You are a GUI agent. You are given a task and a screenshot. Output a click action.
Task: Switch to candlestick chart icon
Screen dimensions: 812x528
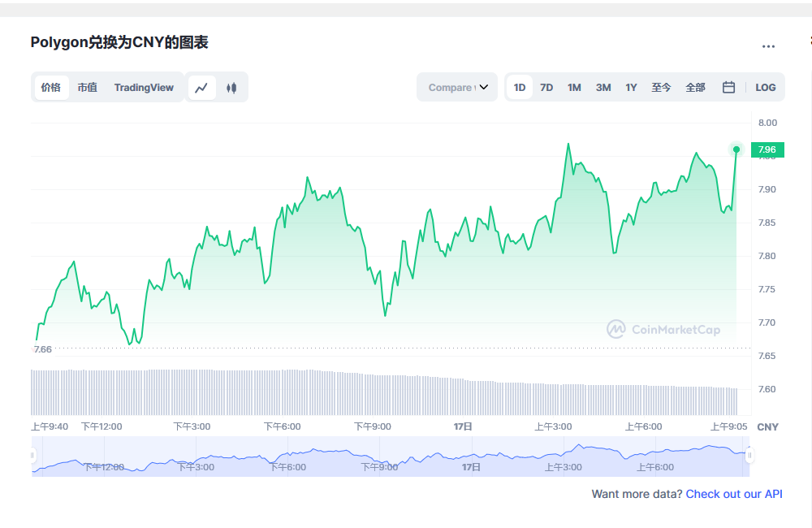(231, 88)
